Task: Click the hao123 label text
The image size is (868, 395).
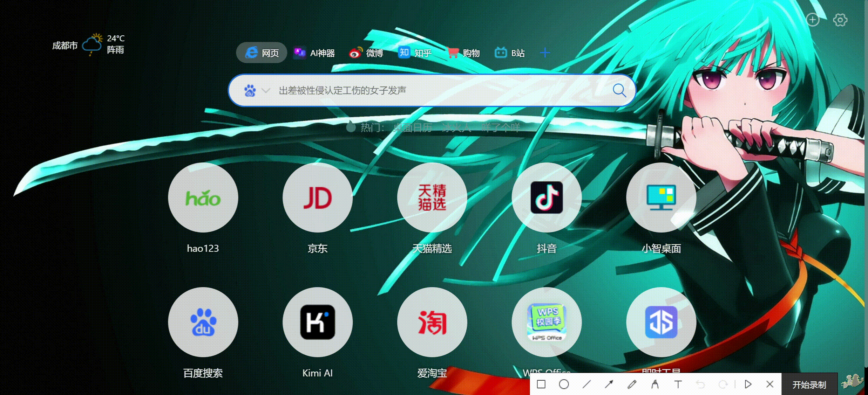Action: tap(203, 248)
